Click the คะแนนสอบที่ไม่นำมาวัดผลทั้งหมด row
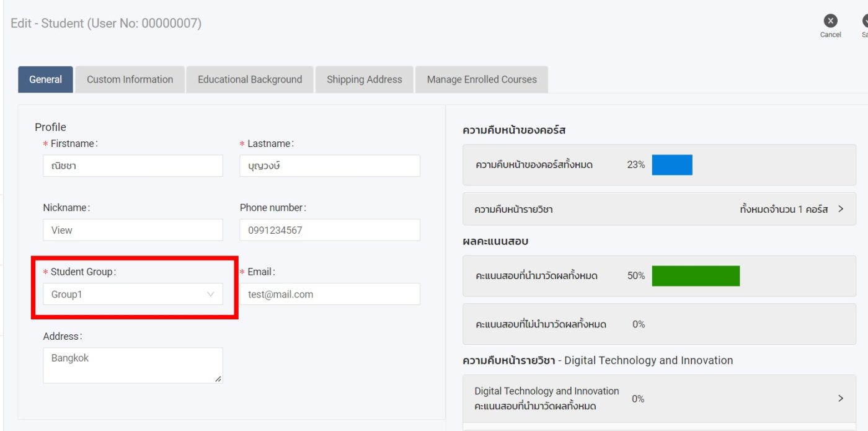 [x=659, y=324]
